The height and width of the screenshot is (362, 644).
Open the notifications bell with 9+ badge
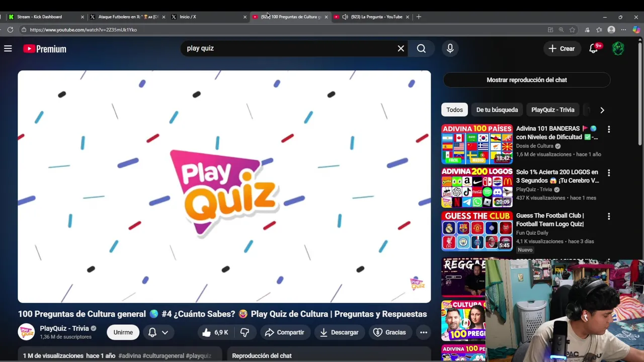pos(594,49)
